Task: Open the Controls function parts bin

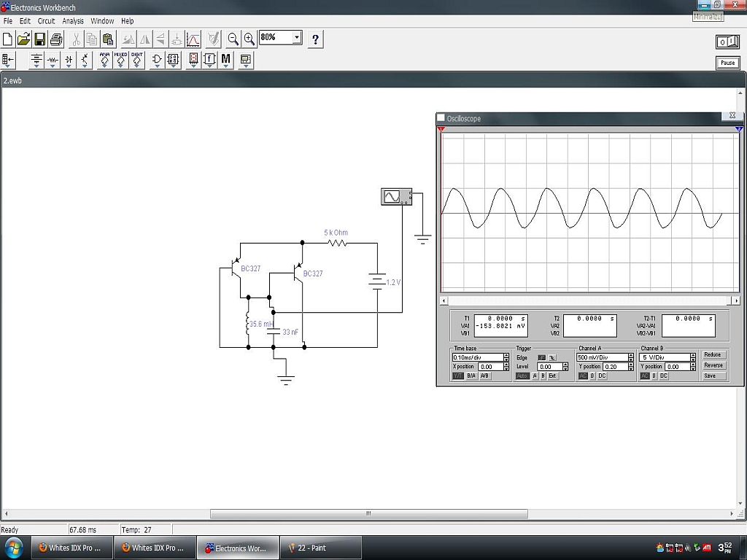Action: (x=209, y=60)
